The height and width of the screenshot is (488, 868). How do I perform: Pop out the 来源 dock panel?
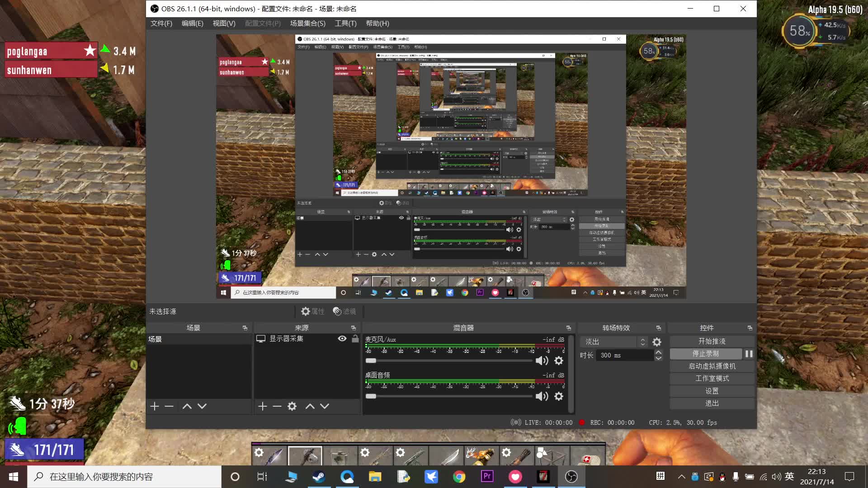[354, 328]
